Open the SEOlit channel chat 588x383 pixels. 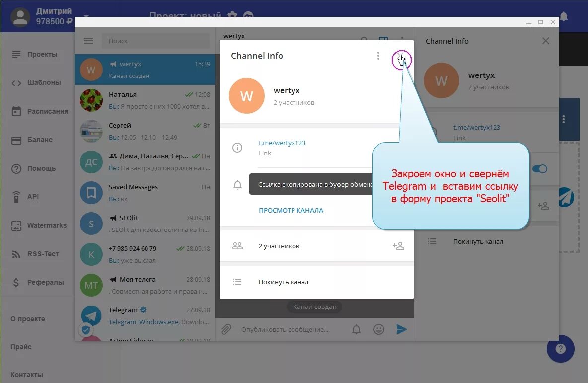coord(145,223)
